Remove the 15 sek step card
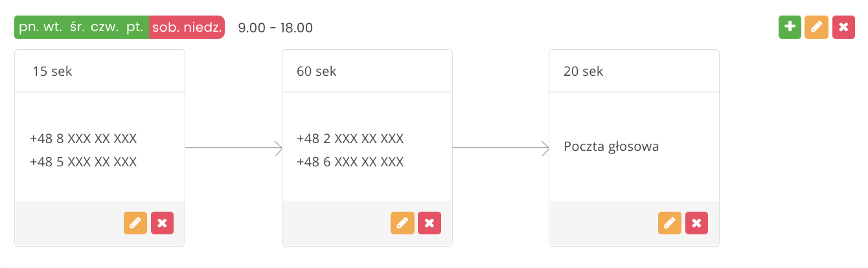Screen dimensions: 868x268 click(162, 223)
